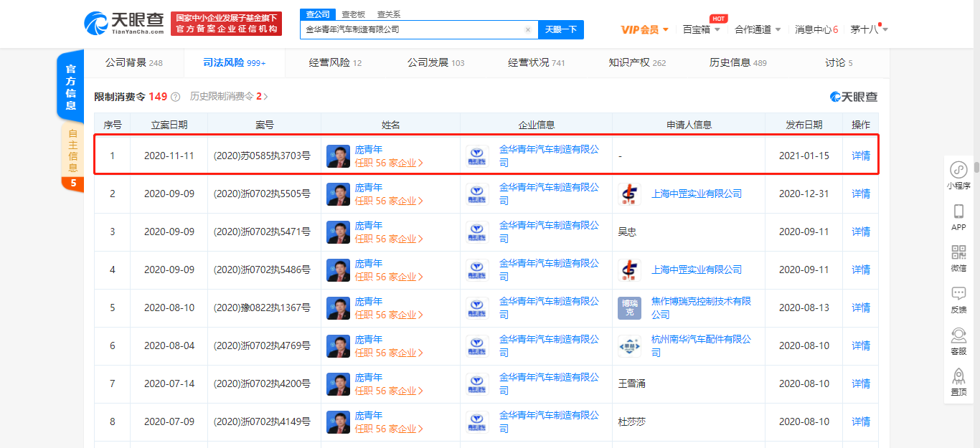Open 上海中罡实业有限公司 link in row 2
Viewport: 980px width, 448px height.
(x=696, y=194)
